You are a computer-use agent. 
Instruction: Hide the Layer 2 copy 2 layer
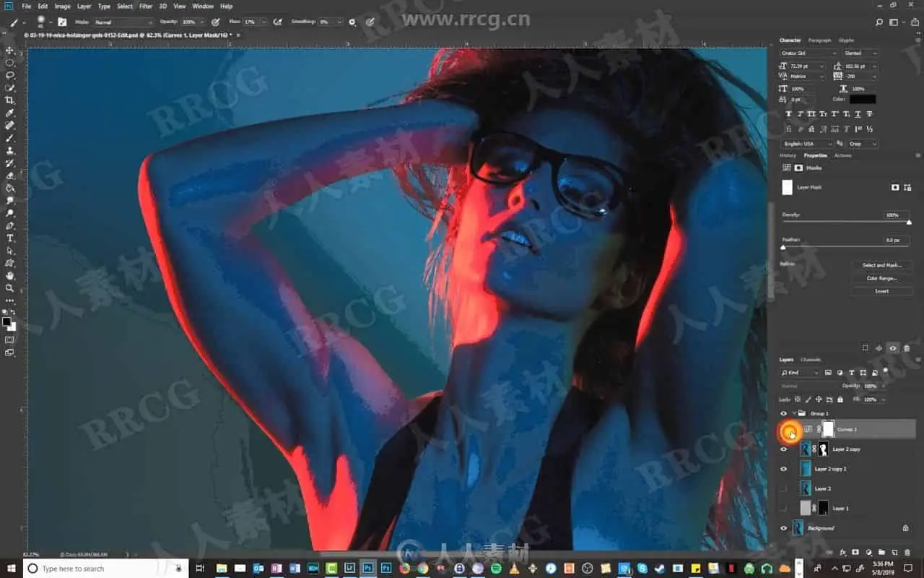(x=784, y=469)
